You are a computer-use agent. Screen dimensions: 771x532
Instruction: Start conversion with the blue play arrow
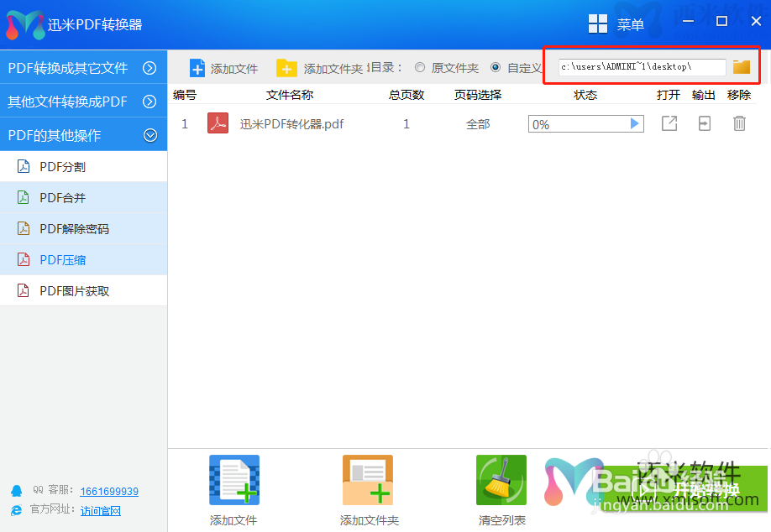coord(634,124)
